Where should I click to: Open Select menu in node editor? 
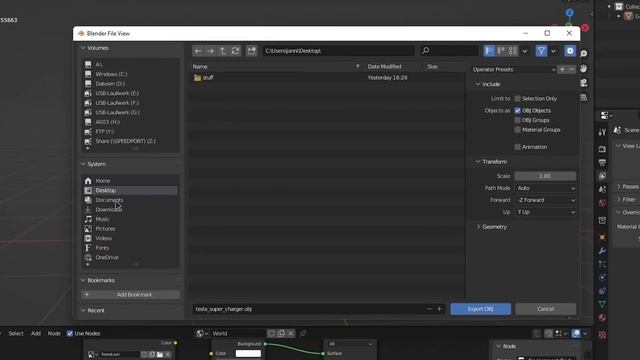[x=16, y=333]
